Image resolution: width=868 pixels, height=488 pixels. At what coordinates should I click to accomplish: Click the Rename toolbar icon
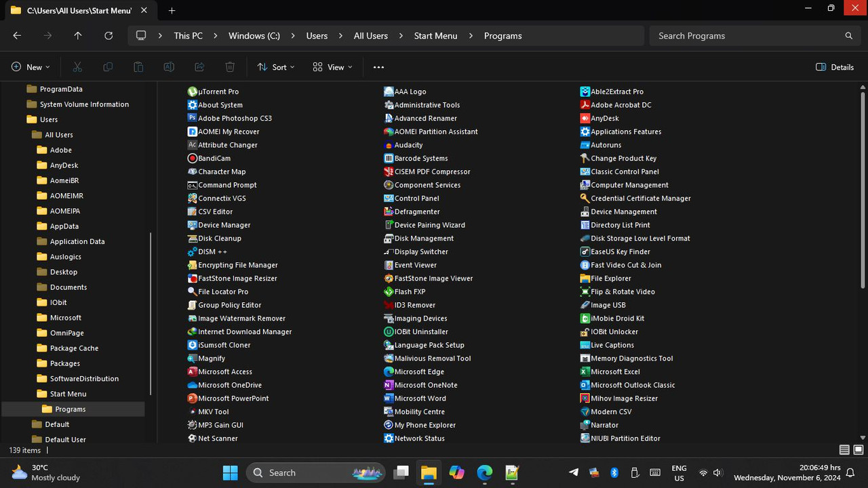(x=169, y=67)
